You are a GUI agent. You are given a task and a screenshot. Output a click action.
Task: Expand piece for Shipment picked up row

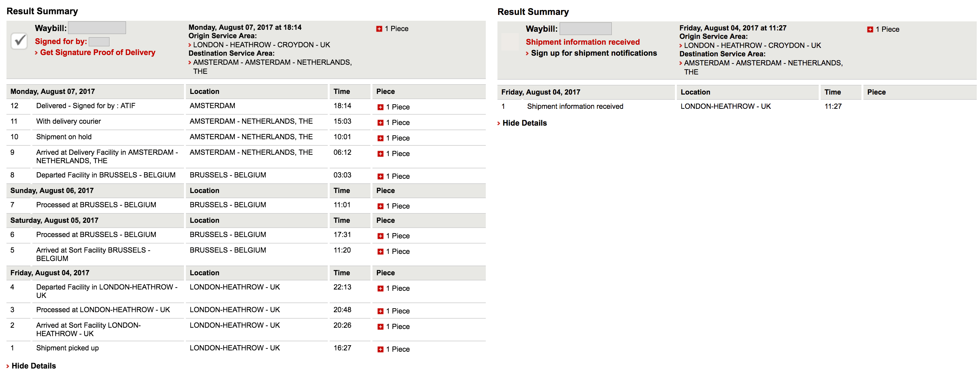coord(380,349)
